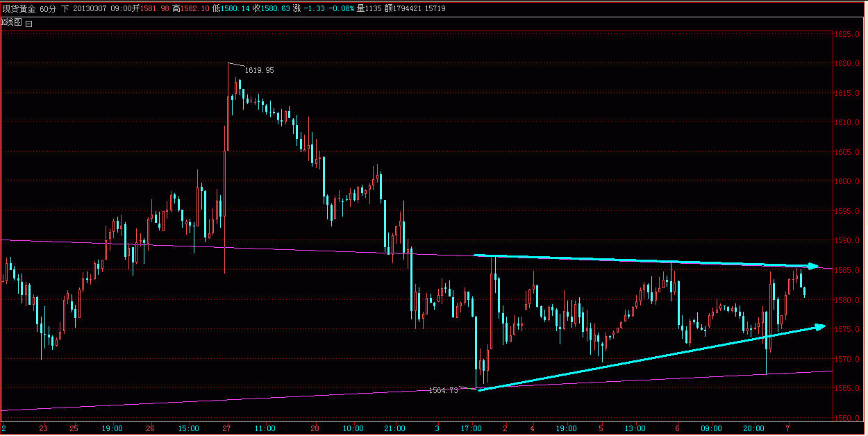Click the date label 4 on time axis
Viewport: 868px width, 436px height.
[532, 428]
